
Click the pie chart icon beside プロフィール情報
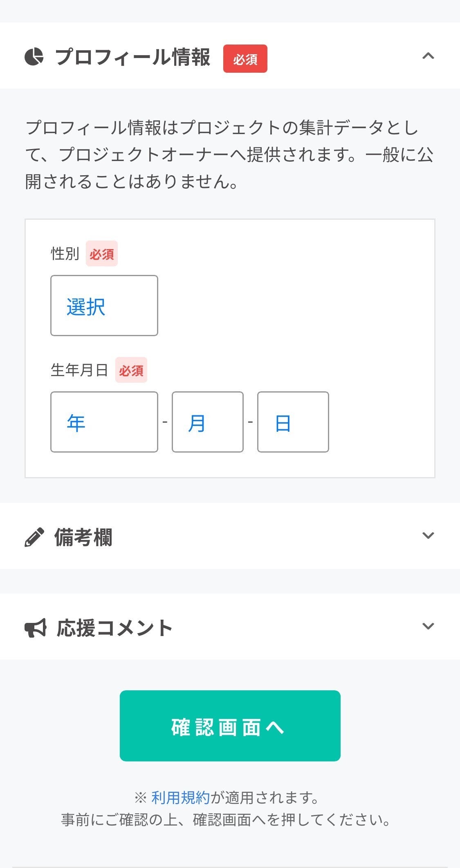click(34, 56)
